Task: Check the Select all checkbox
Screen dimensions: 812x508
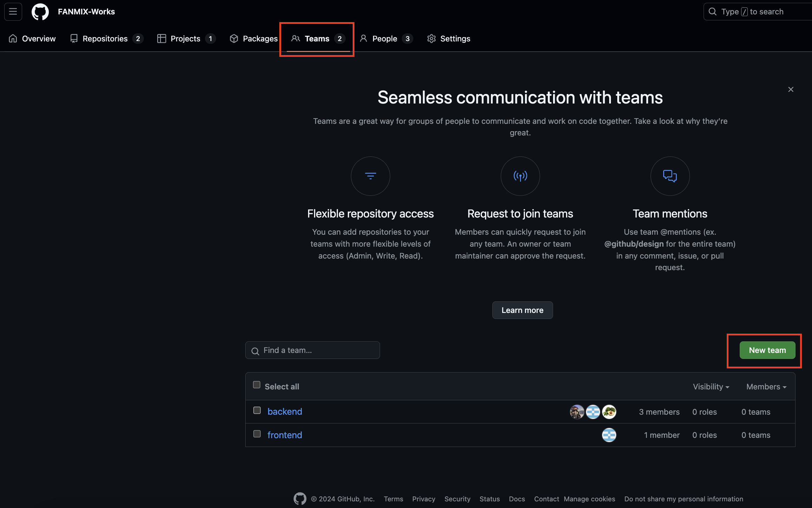Action: click(x=257, y=385)
